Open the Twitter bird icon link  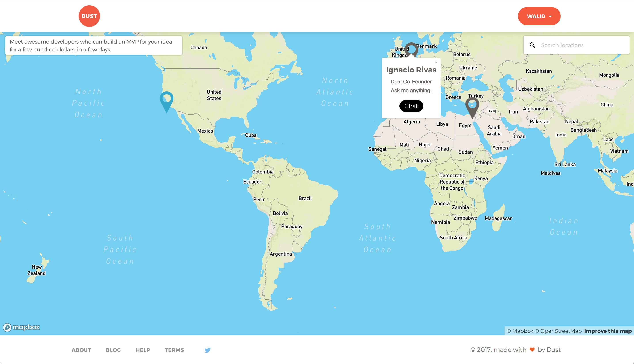click(207, 350)
